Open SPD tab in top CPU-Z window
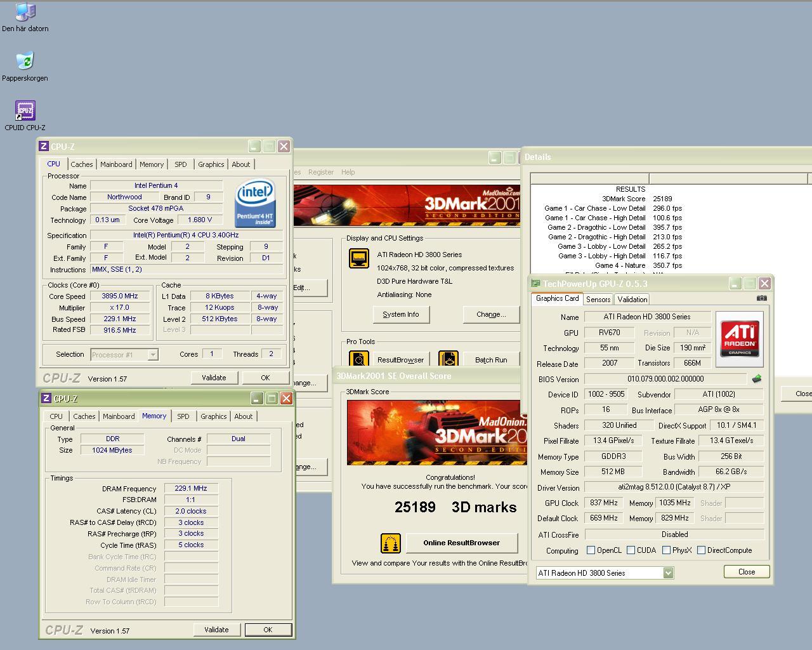Screen dimensions: 812x650 pyautogui.click(x=181, y=164)
